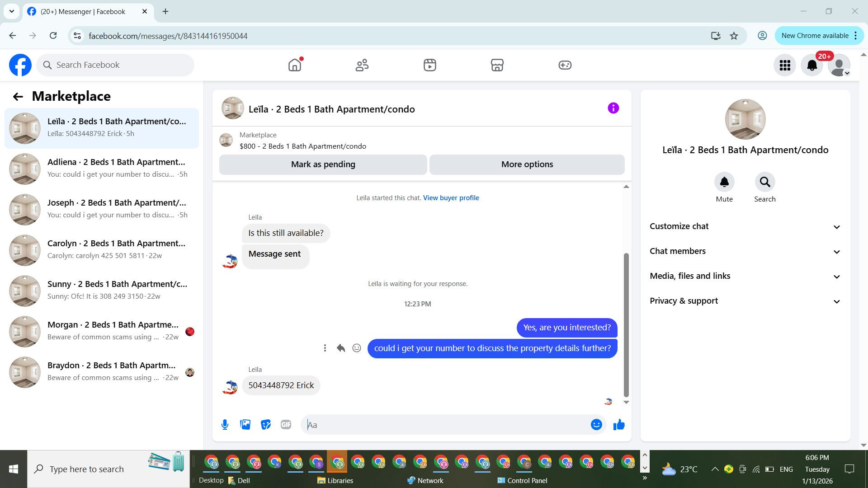React to message with smiley icon
The height and width of the screenshot is (488, 868).
pyautogui.click(x=357, y=348)
